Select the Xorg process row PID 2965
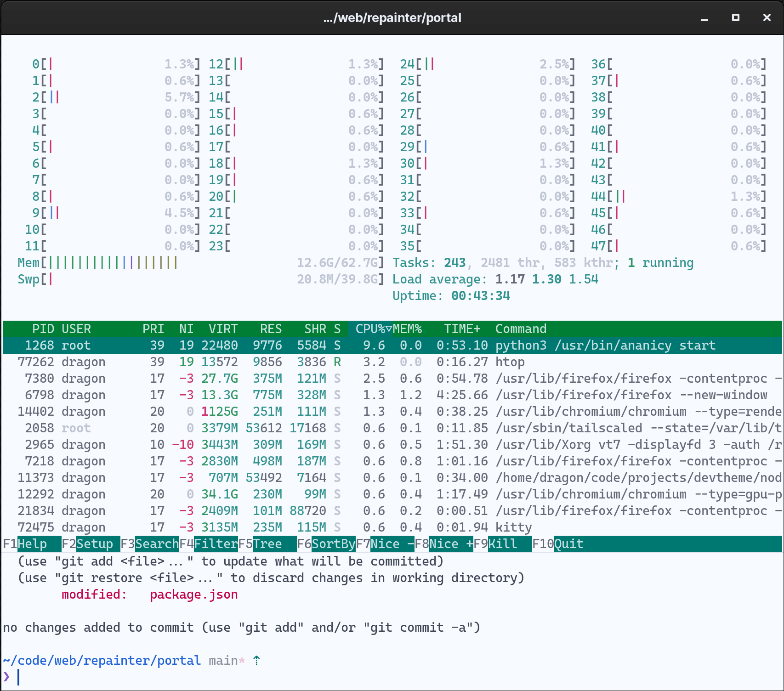The width and height of the screenshot is (784, 691). pos(392,445)
